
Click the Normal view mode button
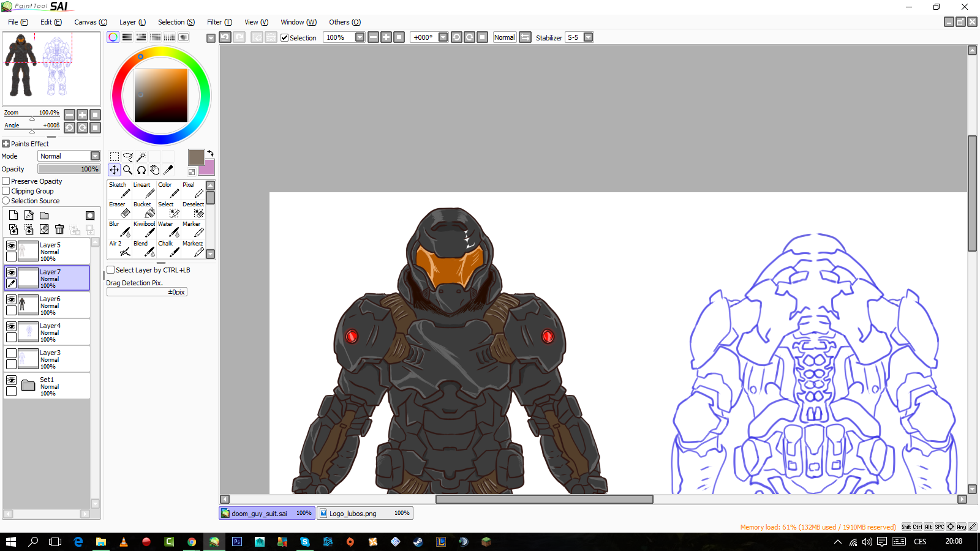point(505,37)
